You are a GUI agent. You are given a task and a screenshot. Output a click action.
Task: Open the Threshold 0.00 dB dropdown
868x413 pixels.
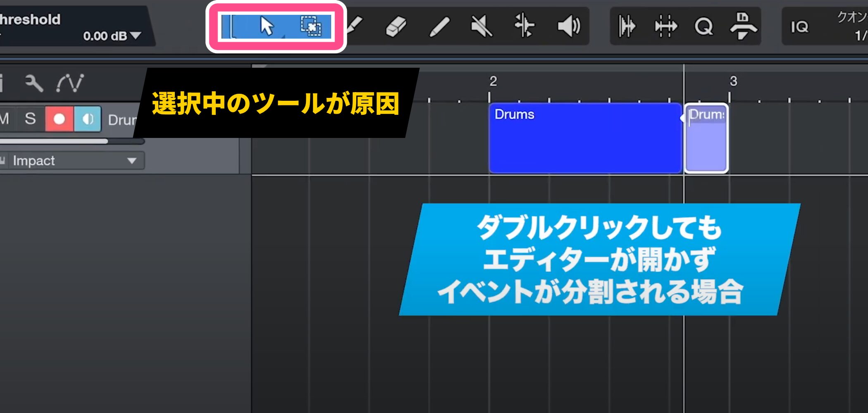(135, 36)
